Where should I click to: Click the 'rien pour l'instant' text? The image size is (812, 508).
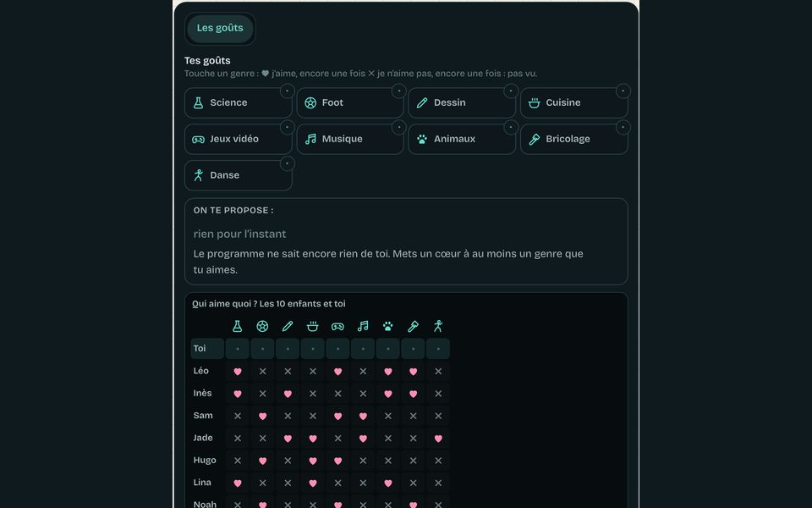click(x=239, y=234)
